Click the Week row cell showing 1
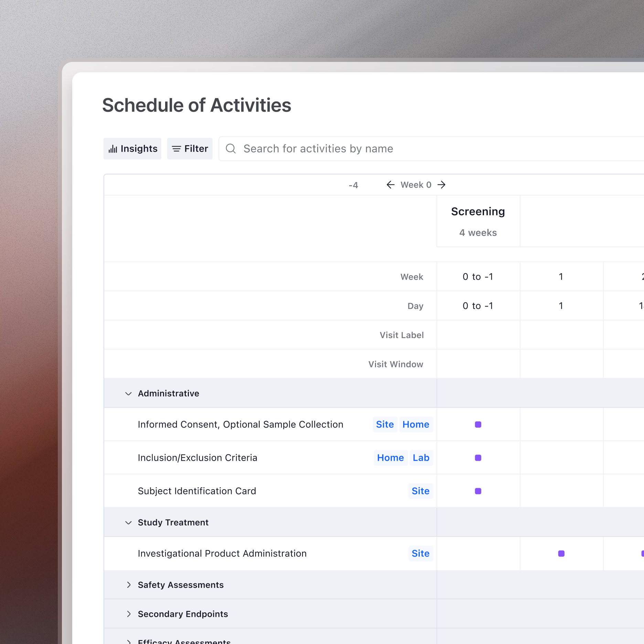Image resolution: width=644 pixels, height=644 pixels. click(x=561, y=277)
